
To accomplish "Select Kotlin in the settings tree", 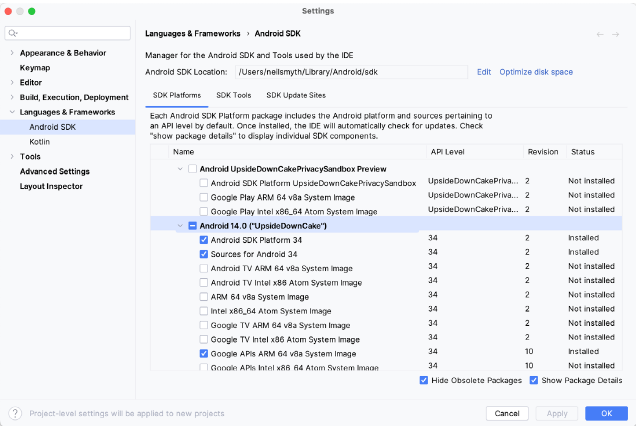I will [40, 142].
